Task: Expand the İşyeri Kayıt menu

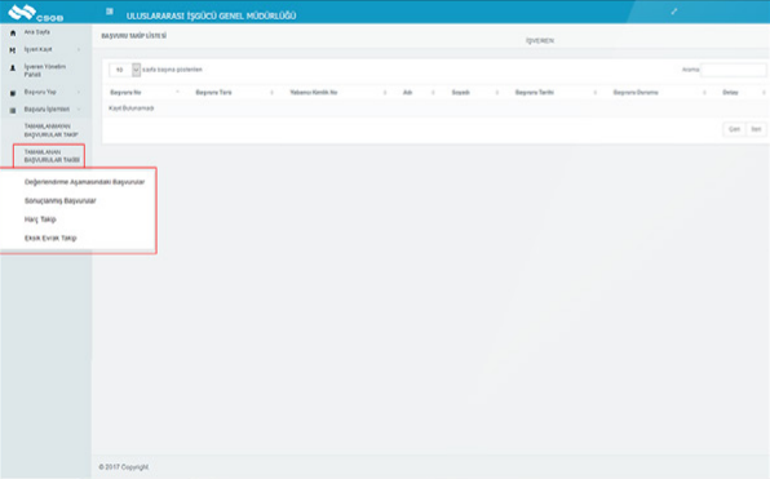Action: (x=77, y=49)
